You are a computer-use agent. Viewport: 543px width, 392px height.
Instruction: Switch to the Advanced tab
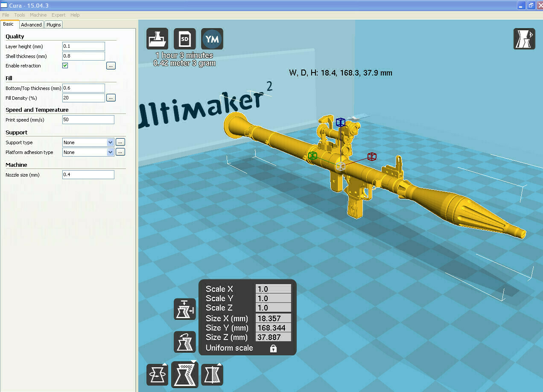(x=31, y=25)
